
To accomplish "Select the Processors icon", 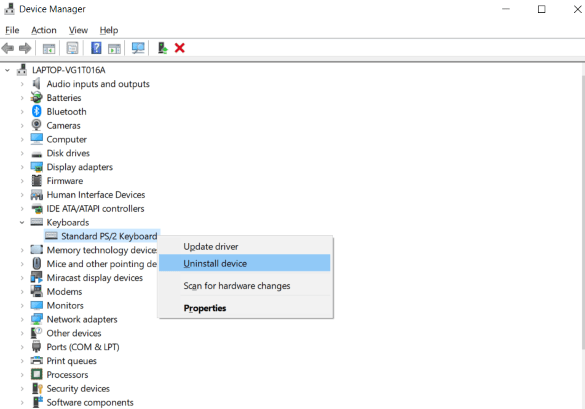I will click(37, 374).
